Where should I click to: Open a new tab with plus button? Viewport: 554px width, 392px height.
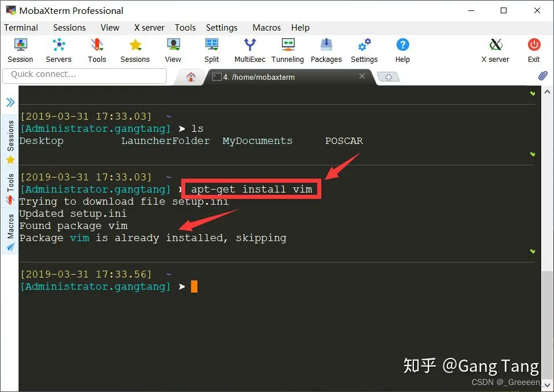pyautogui.click(x=388, y=77)
